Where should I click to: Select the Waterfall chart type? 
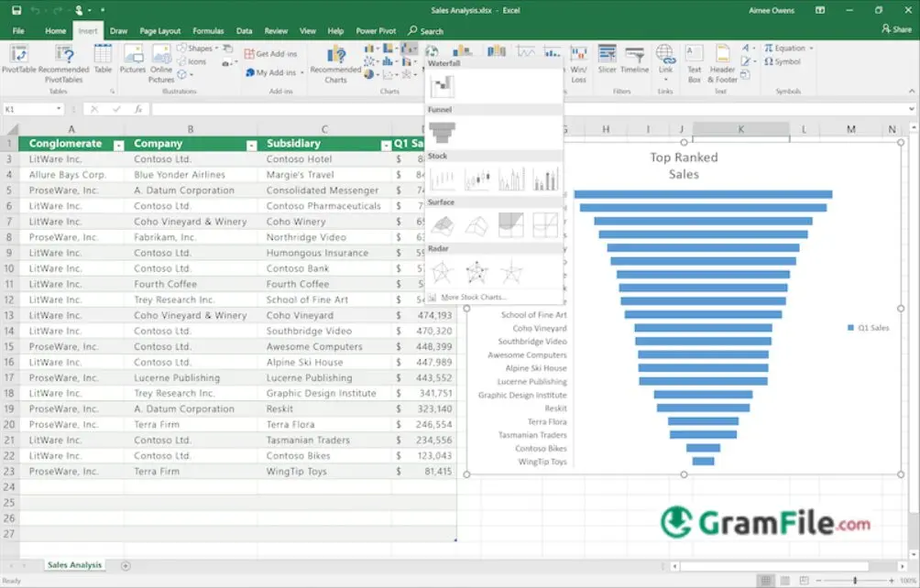pos(444,86)
